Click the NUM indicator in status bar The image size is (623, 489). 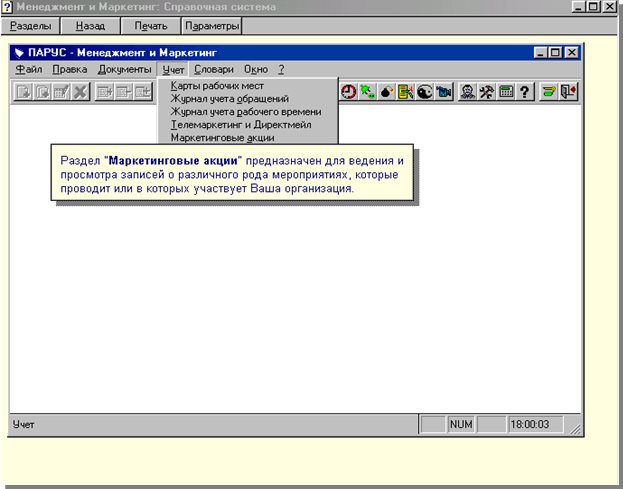[461, 424]
